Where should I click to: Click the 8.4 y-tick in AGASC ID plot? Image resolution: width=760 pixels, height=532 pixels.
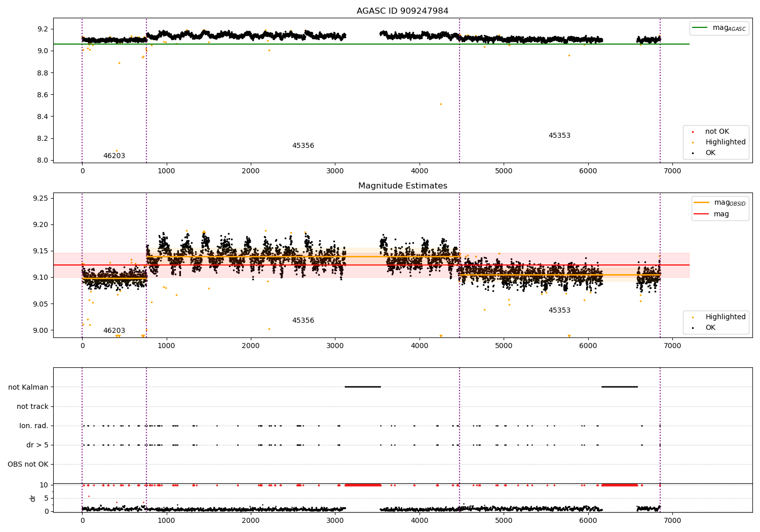43,117
